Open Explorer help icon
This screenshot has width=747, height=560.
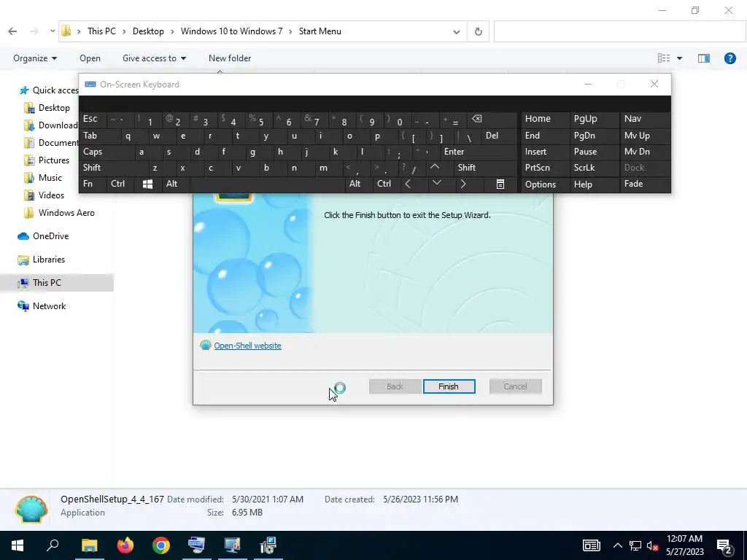pos(729,58)
